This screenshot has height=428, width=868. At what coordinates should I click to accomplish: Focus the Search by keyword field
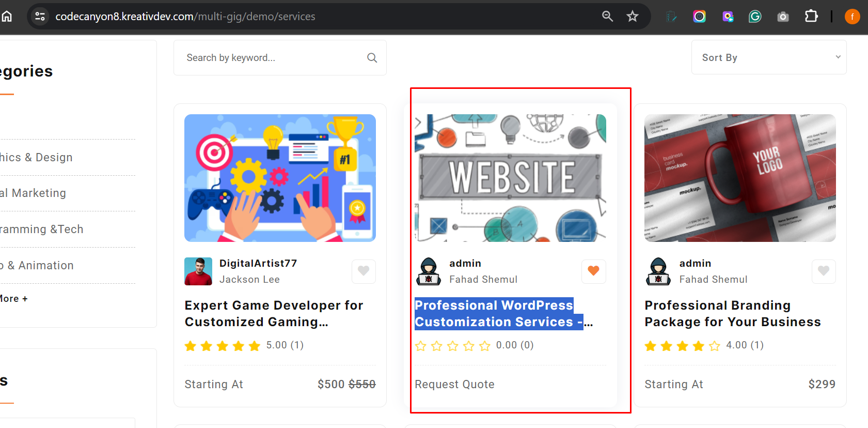280,58
